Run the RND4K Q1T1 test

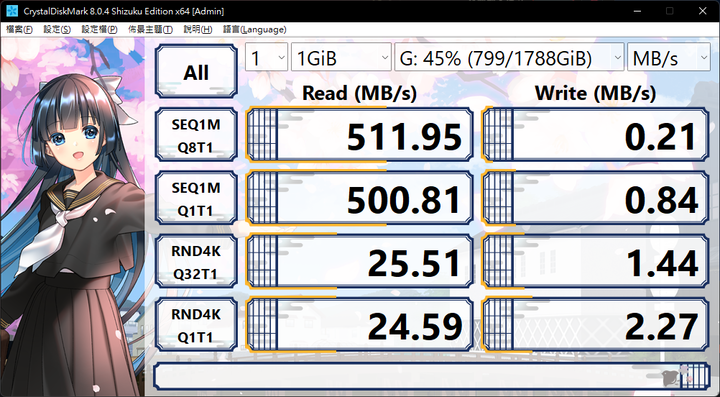(x=196, y=325)
